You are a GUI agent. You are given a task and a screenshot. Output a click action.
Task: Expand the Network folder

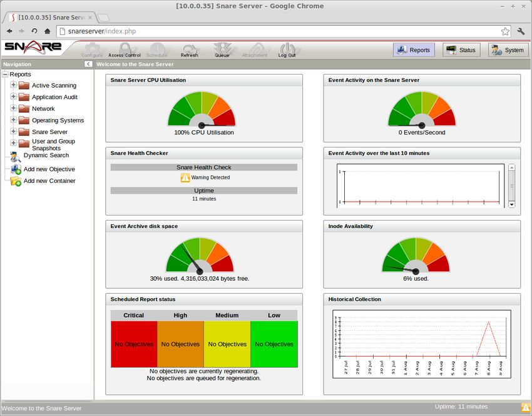(x=13, y=108)
